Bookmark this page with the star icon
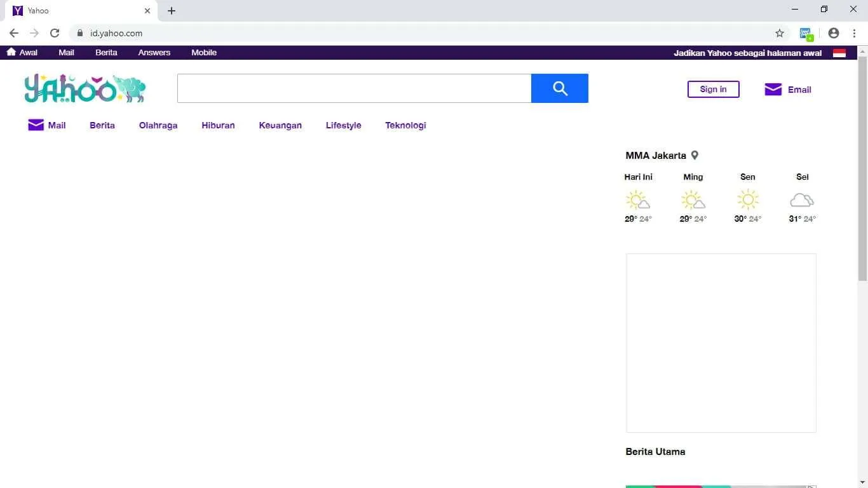The height and width of the screenshot is (488, 868). point(780,33)
